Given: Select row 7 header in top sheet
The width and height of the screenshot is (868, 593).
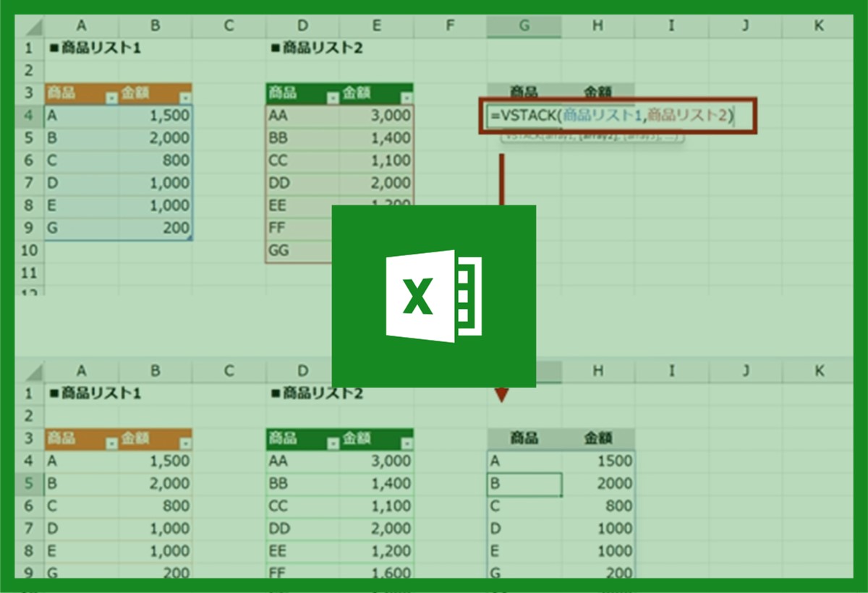Looking at the screenshot, I should (x=29, y=183).
